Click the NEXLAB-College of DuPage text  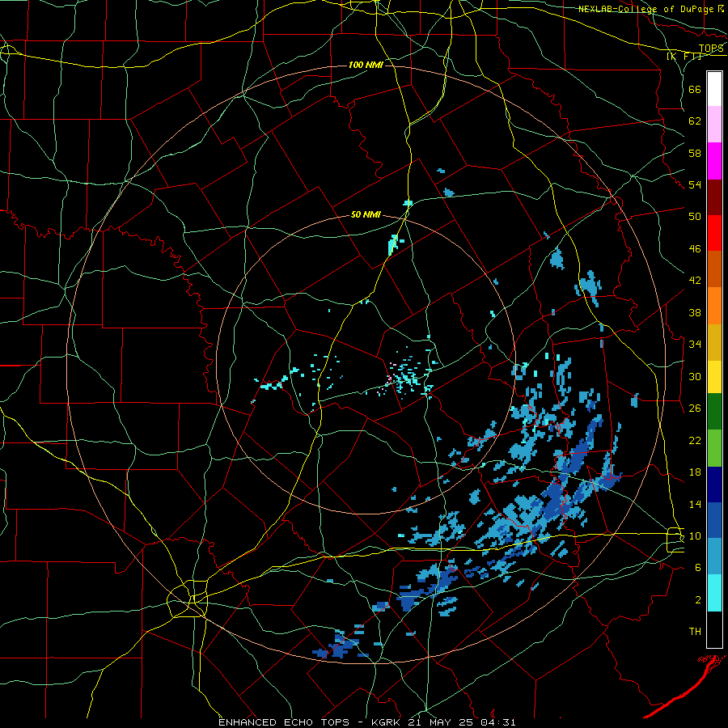(645, 9)
